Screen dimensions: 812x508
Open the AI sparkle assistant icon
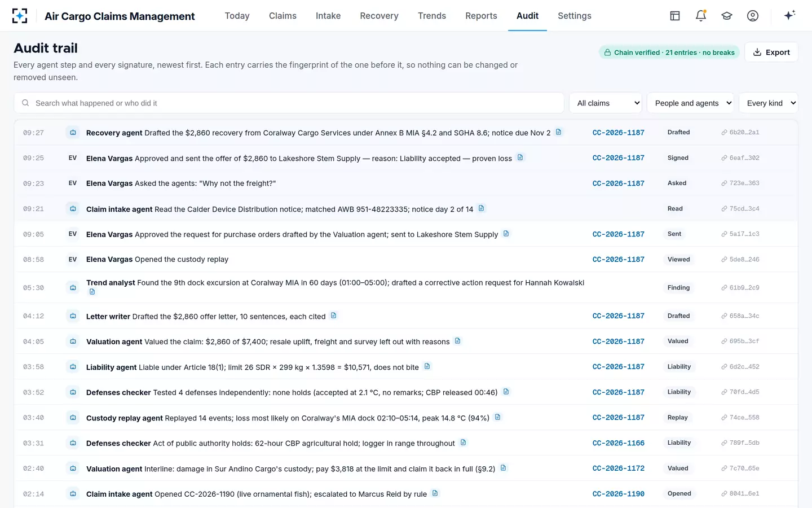point(789,15)
